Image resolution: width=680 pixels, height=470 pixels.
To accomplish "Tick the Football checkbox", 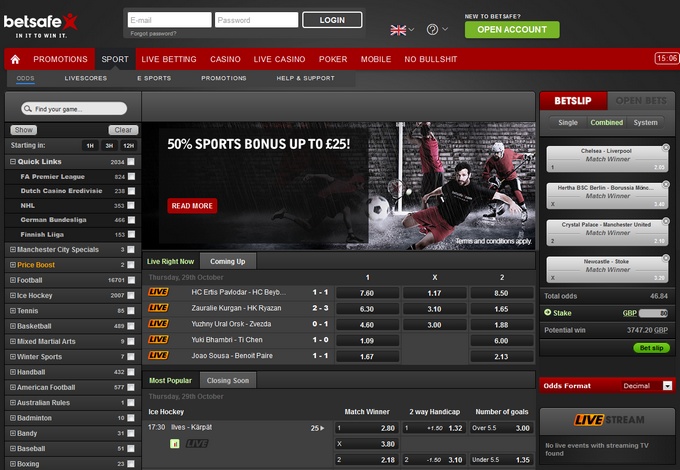I will click(x=131, y=280).
